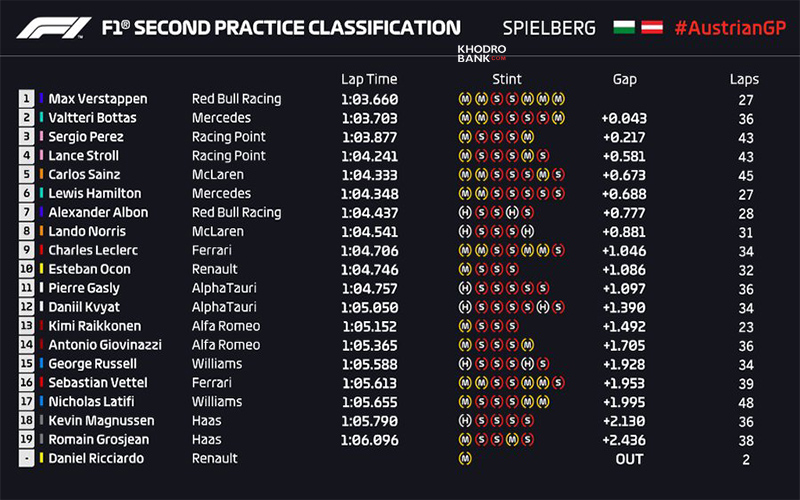This screenshot has height=500, width=800.
Task: Click the hard tyre icon starting Gasly's stint
Action: point(464,288)
